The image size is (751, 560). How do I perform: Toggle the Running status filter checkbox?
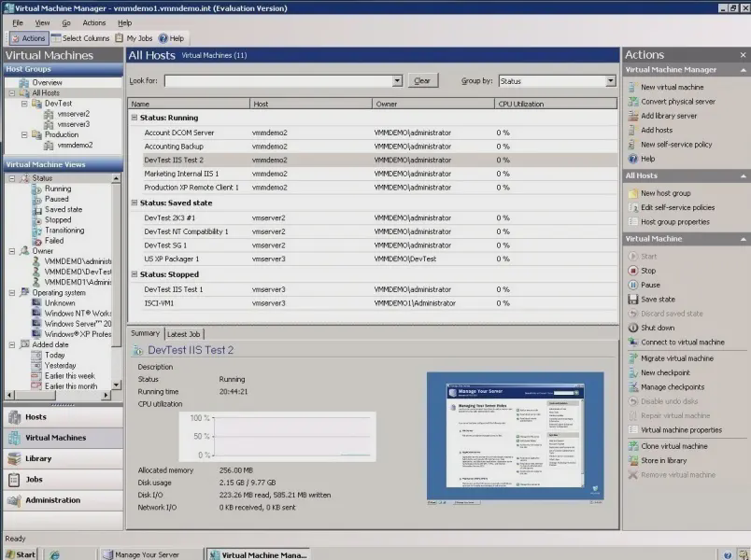point(38,189)
